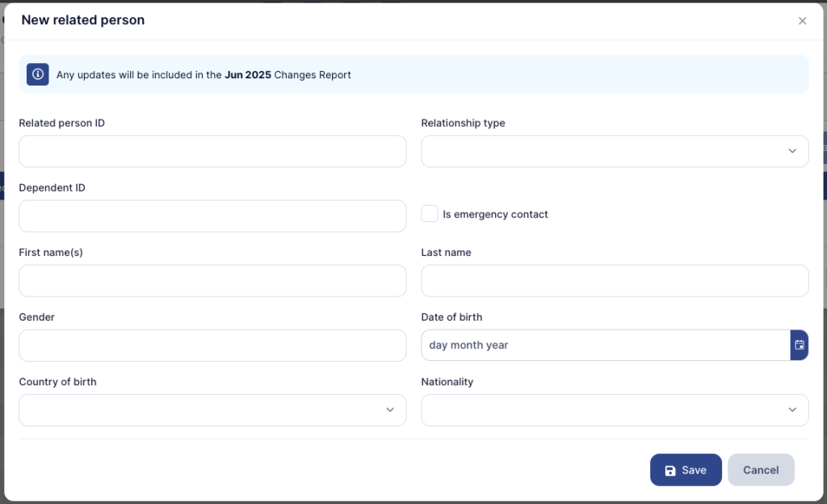Viewport: 827px width, 504px height.
Task: Click the Is emergency contact label
Action: click(495, 215)
